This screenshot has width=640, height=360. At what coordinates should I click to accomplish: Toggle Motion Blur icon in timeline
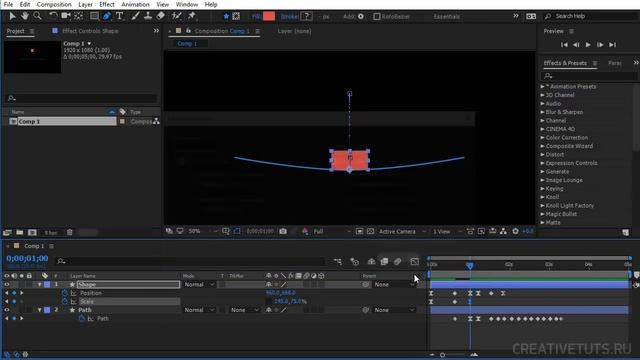tap(398, 262)
